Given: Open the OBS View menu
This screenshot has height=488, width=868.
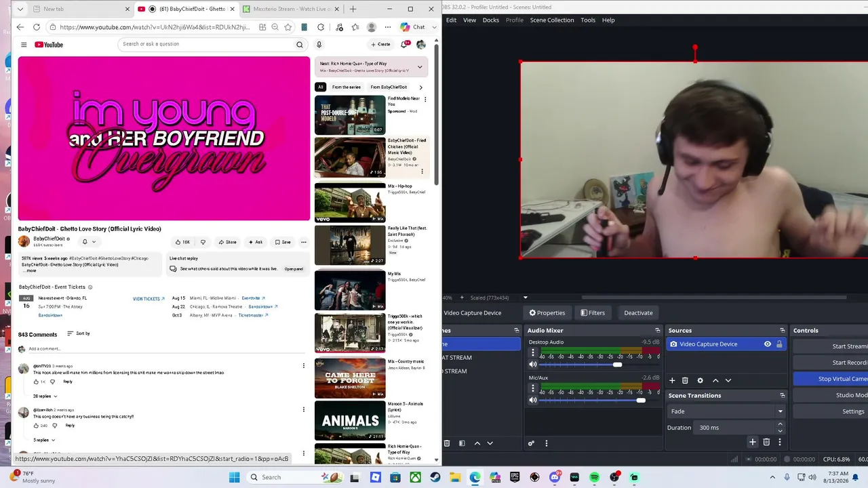Looking at the screenshot, I should pos(469,20).
